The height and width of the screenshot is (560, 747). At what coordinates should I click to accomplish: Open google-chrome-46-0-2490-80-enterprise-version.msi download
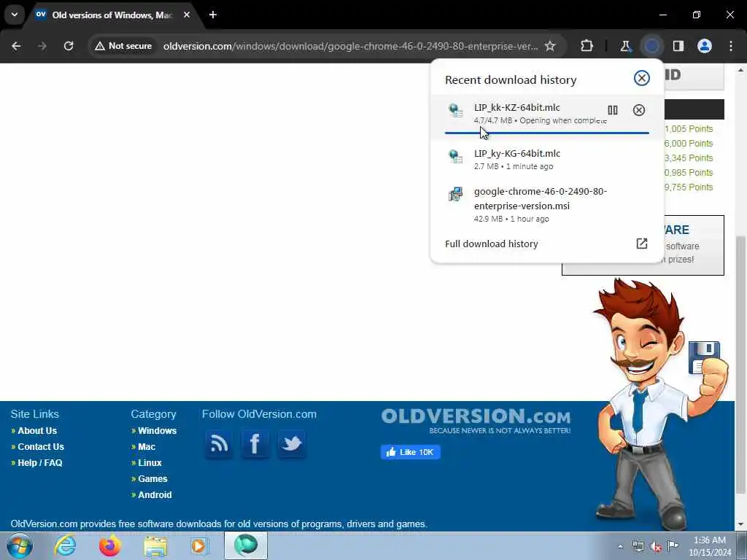pos(547,204)
